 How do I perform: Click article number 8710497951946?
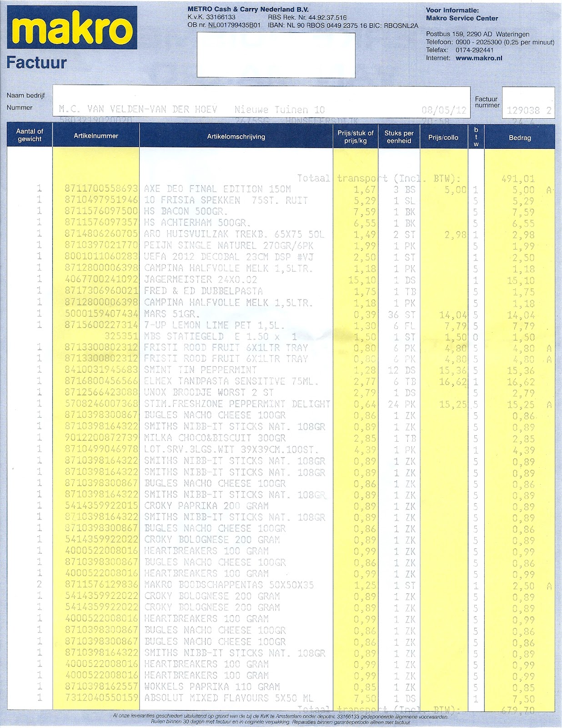pos(101,201)
